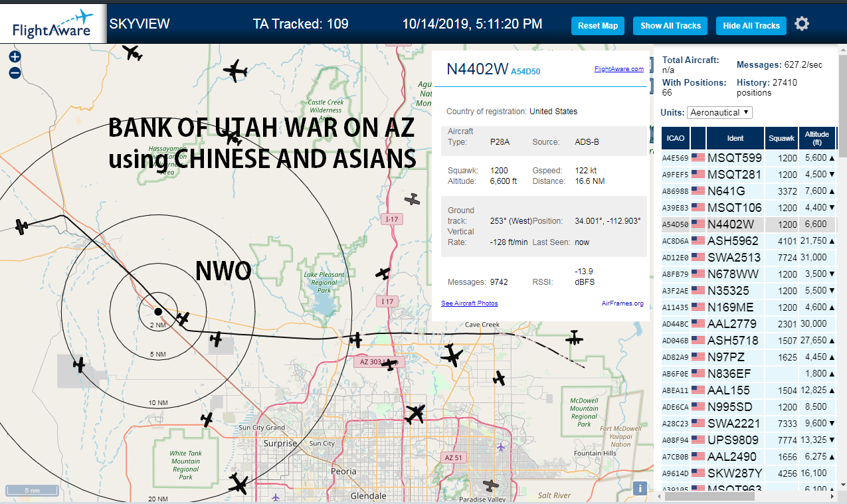Image resolution: width=847 pixels, height=504 pixels.
Task: Sort table by ICAO column header
Action: (676, 138)
